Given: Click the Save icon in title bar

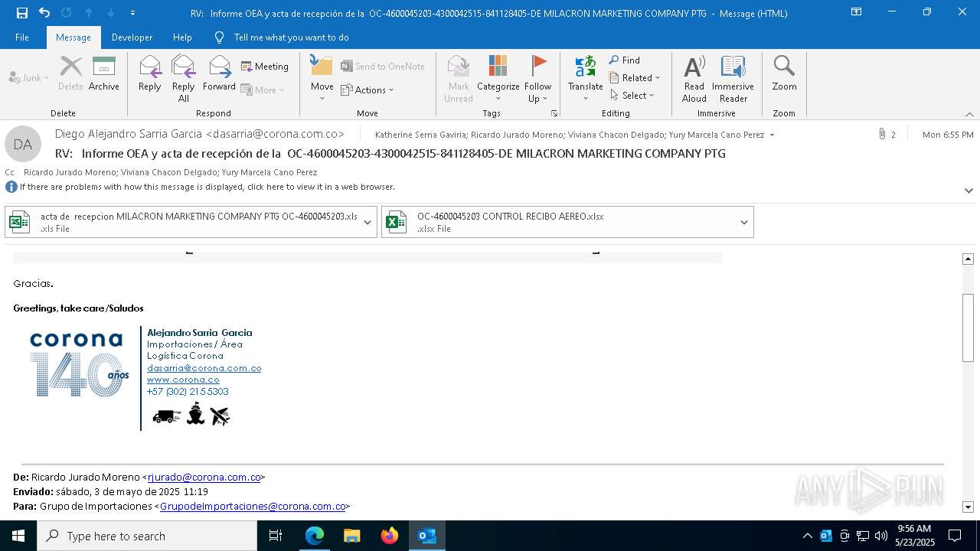Looking at the screenshot, I should tap(22, 13).
